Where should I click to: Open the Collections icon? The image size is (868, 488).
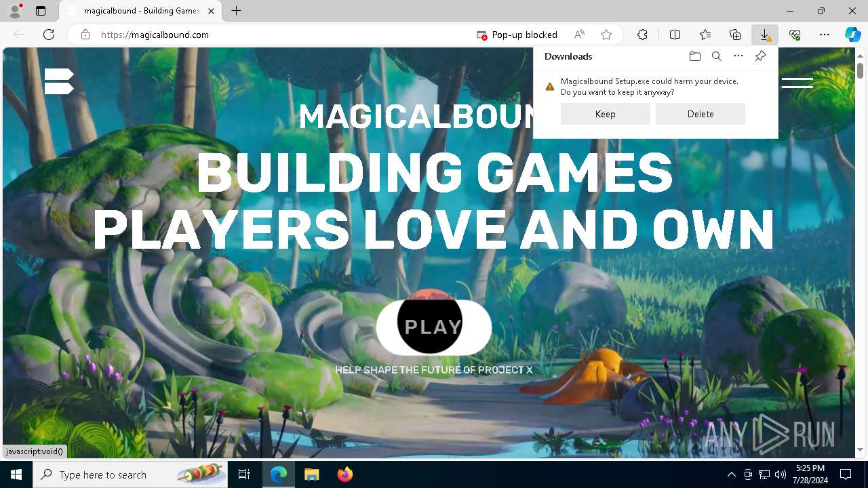[735, 35]
